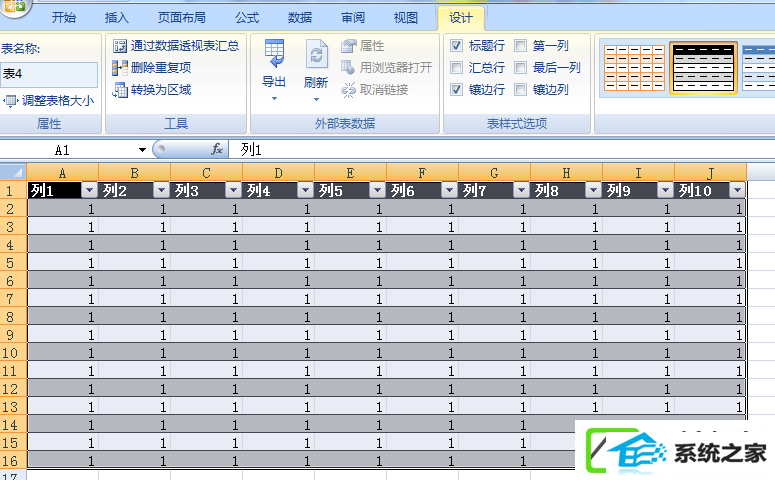This screenshot has width=775, height=480.
Task: Click 通过数据透视表汇总 button text
Action: 185,46
